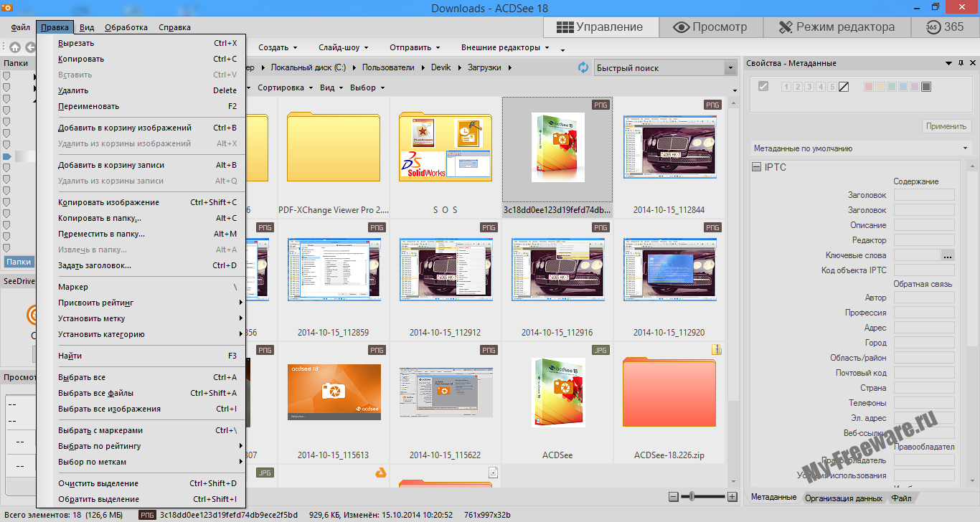Collapse the IPTC section

click(756, 167)
